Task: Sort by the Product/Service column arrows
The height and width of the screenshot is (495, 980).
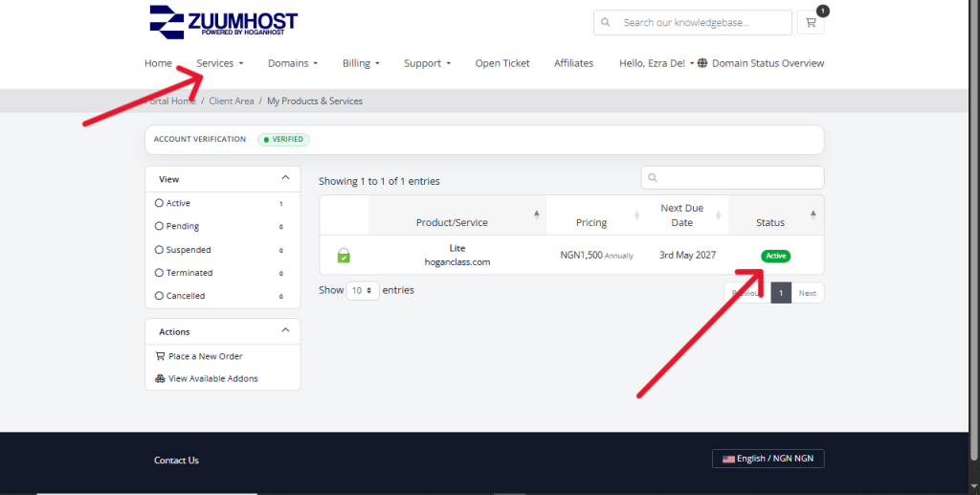Action: click(x=536, y=215)
